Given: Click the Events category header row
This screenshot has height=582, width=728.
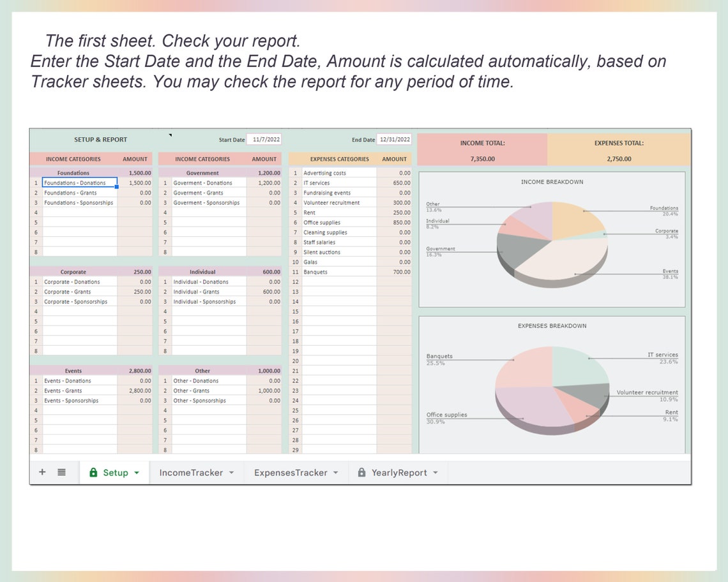Looking at the screenshot, I should 91,370.
